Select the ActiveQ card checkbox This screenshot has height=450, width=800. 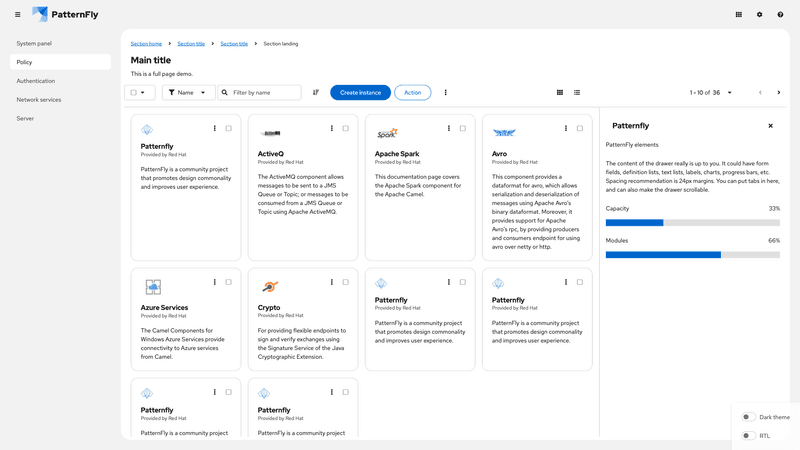point(345,129)
